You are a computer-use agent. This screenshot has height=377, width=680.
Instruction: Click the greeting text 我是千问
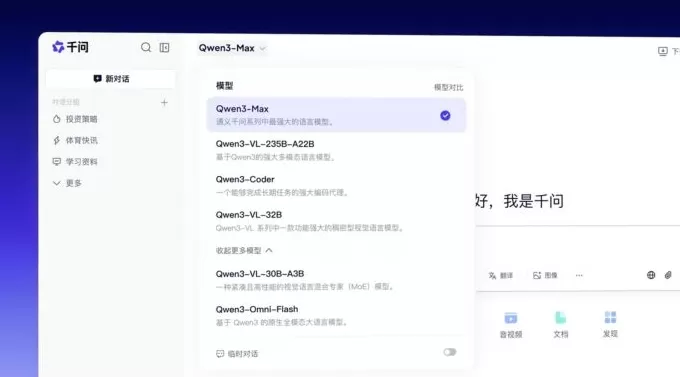point(533,201)
